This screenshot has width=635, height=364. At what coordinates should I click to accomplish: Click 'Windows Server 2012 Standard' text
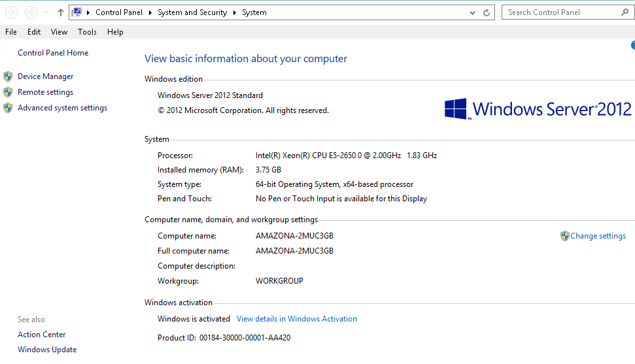[x=210, y=95]
